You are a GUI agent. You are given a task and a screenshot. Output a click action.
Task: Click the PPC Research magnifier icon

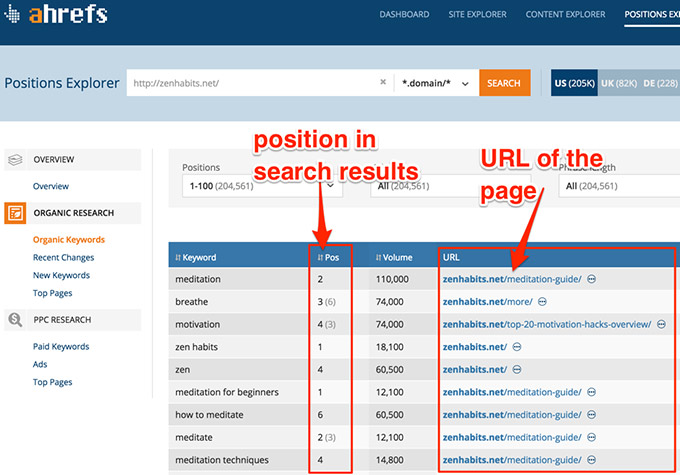(x=15, y=320)
